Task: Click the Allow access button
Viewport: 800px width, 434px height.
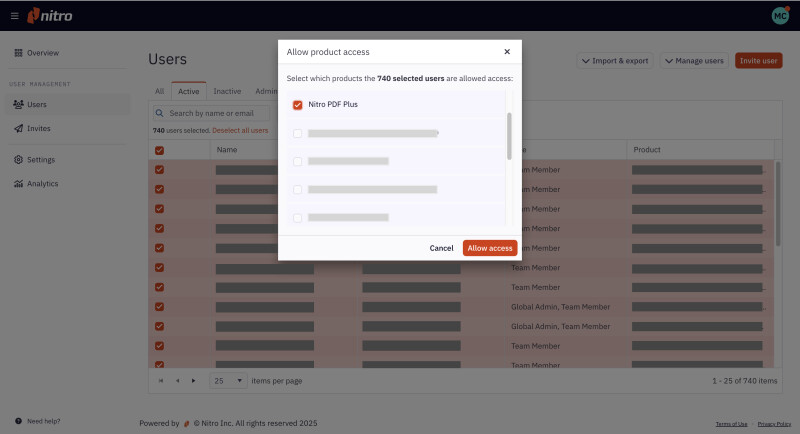Action: coord(490,248)
